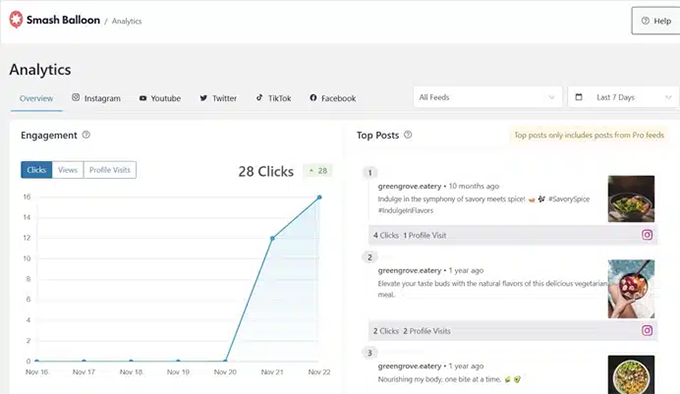This screenshot has height=394, width=680.
Task: Open the Last 7 Days date range dropdown
Action: click(624, 97)
